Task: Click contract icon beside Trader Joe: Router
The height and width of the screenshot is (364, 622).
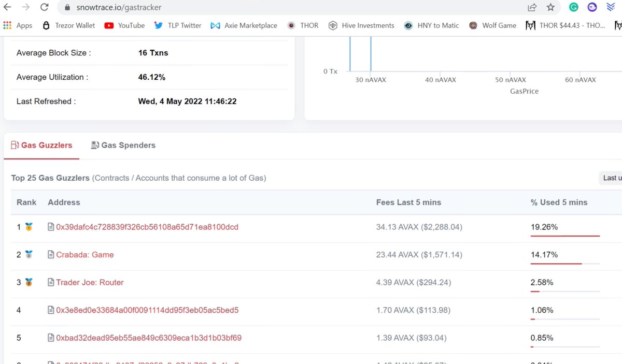Action: pyautogui.click(x=51, y=283)
